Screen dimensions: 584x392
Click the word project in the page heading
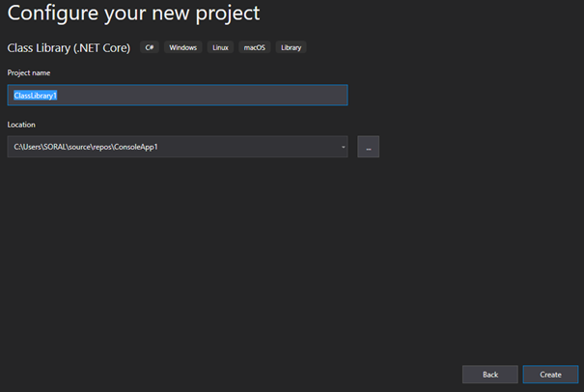click(x=228, y=14)
